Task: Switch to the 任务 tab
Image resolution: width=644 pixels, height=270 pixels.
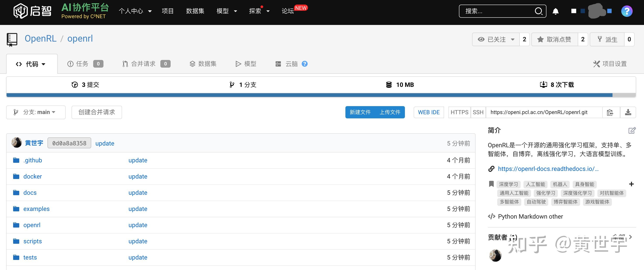Action: 82,64
